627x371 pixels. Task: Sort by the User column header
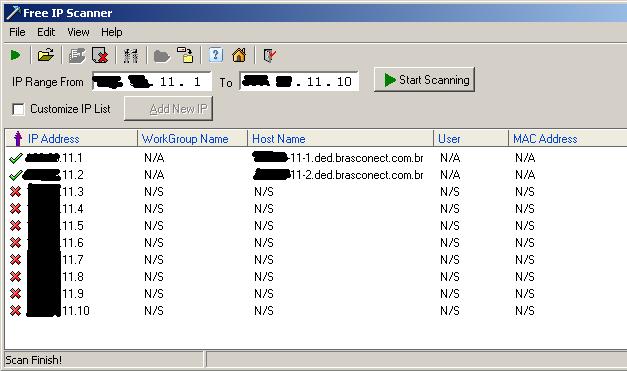point(471,138)
